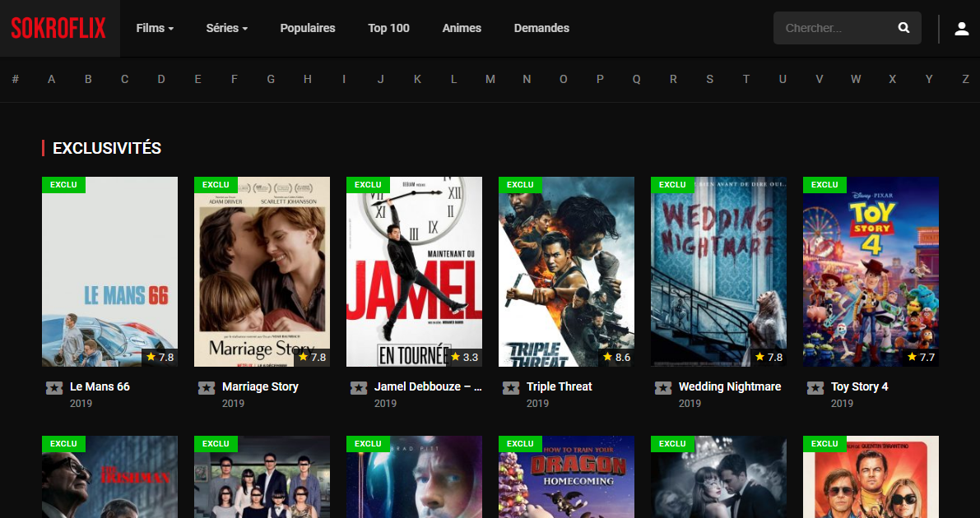980x518 pixels.
Task: Click the 2019 year under Triple Threat
Action: tap(537, 404)
